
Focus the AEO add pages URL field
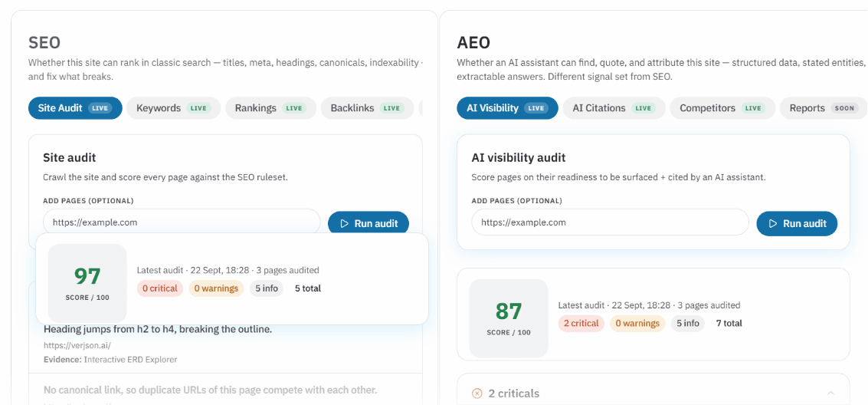pyautogui.click(x=610, y=222)
